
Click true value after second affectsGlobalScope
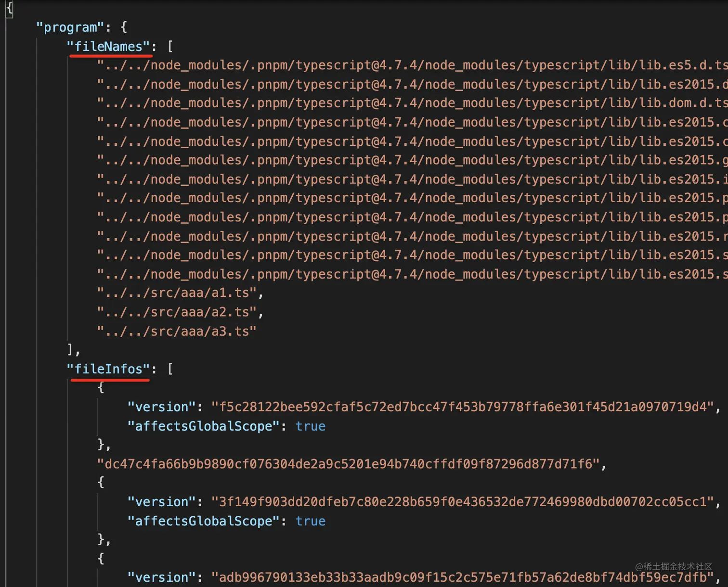(x=311, y=521)
